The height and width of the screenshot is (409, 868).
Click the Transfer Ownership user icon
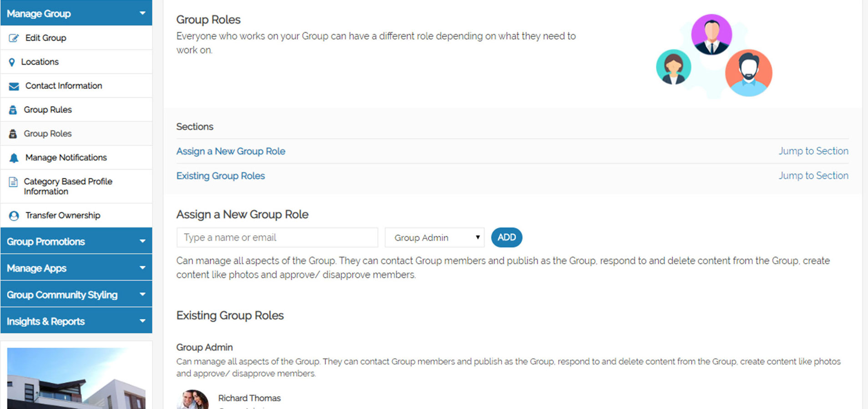tap(14, 216)
